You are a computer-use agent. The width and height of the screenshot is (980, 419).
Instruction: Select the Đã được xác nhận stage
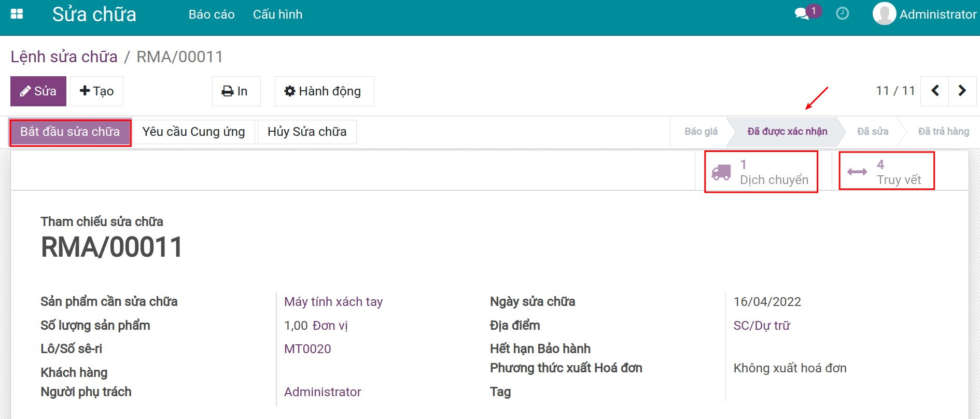787,132
